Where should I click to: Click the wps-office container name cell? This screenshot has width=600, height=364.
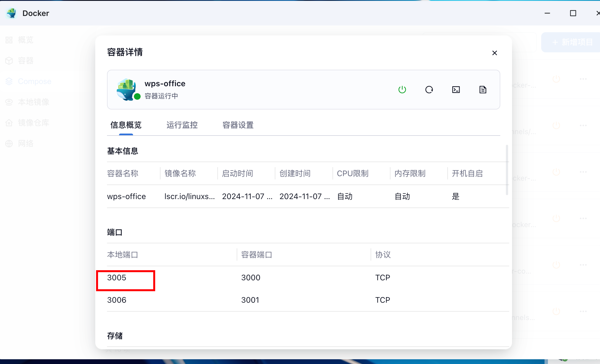click(126, 196)
